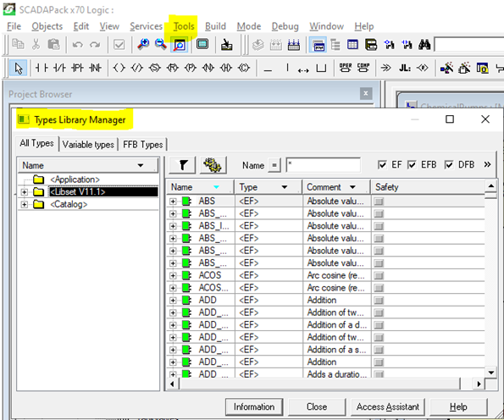Insert a negative transition contact
This screenshot has height=420, width=504.
click(x=95, y=68)
